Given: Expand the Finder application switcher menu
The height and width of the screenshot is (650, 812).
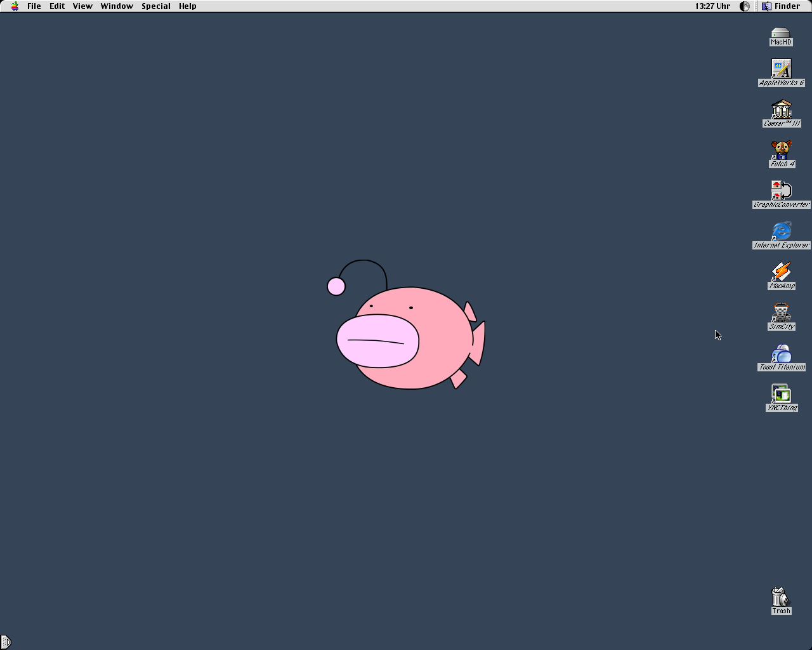Looking at the screenshot, I should pos(781,6).
